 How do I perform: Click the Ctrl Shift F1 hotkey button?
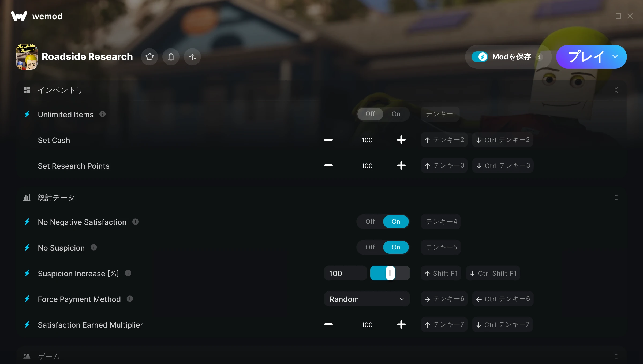[493, 273]
